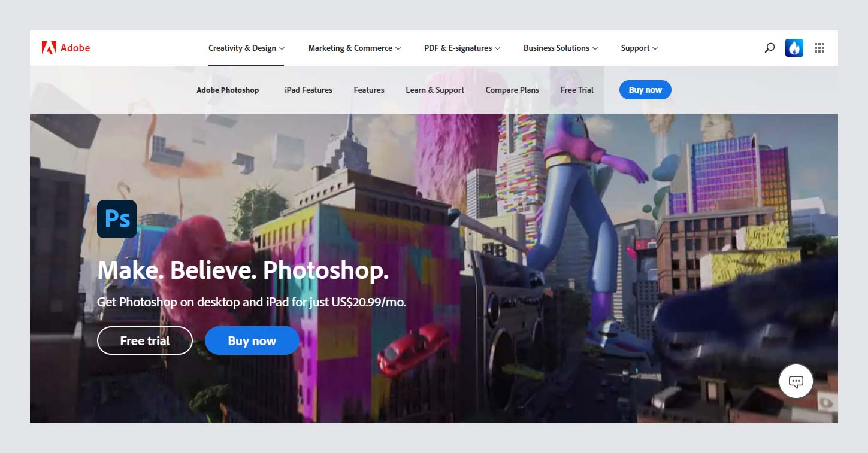Expand the Business Solutions menu
Screen dimensions: 868x453
click(561, 48)
